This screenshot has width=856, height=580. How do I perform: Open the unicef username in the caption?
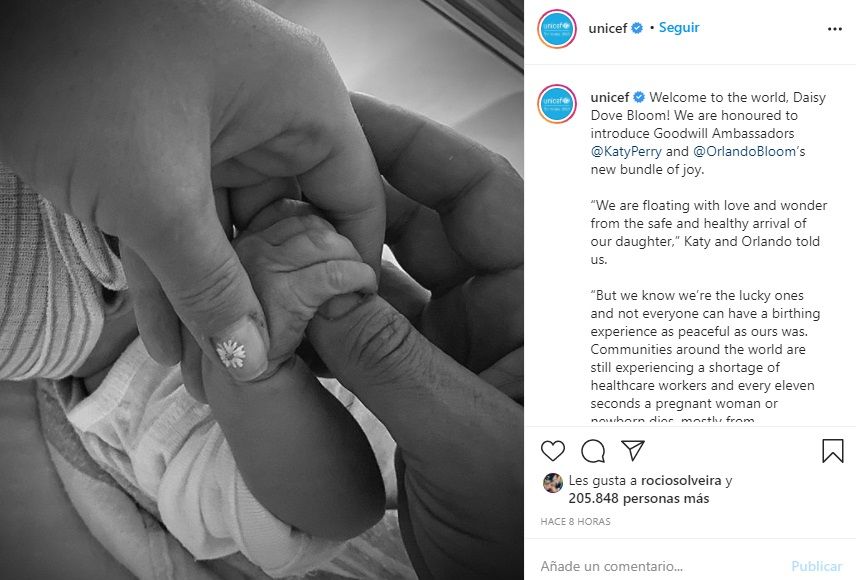click(x=610, y=97)
